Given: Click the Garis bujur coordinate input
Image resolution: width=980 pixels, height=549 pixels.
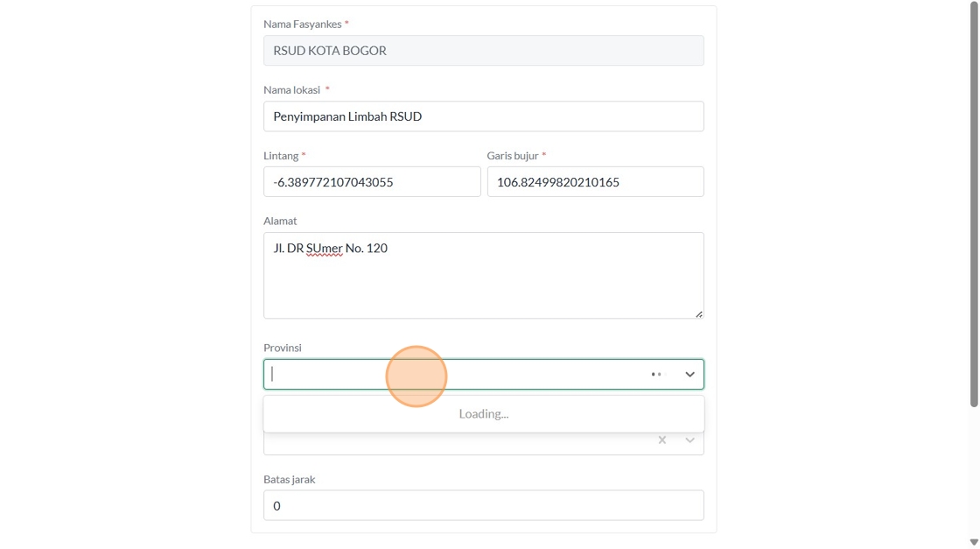Looking at the screenshot, I should (595, 182).
